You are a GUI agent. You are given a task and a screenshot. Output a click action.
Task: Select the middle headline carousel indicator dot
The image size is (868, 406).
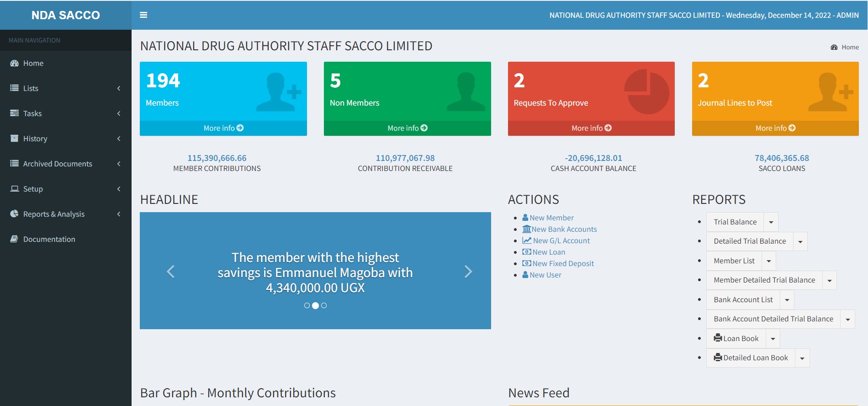click(x=315, y=305)
